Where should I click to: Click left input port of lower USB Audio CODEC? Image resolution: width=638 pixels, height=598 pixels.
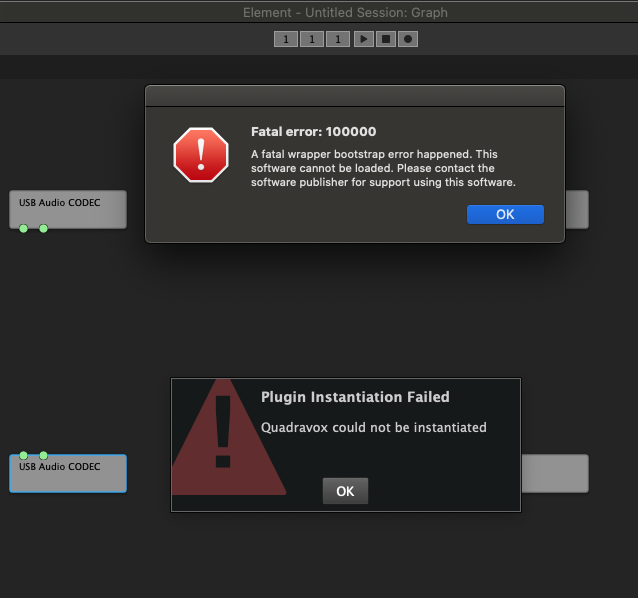click(24, 455)
